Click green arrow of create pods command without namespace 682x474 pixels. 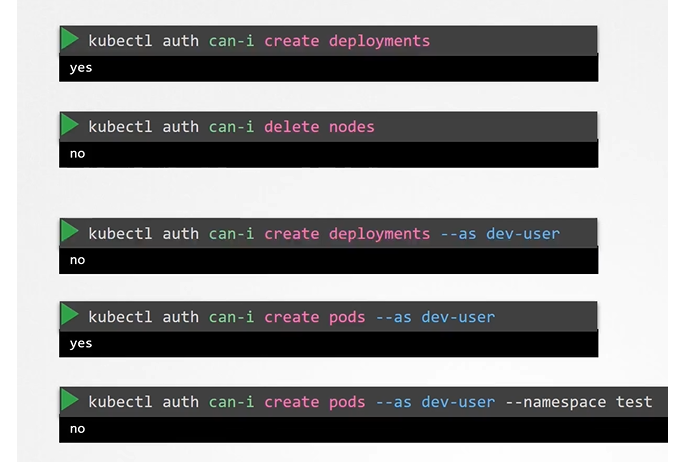point(70,316)
